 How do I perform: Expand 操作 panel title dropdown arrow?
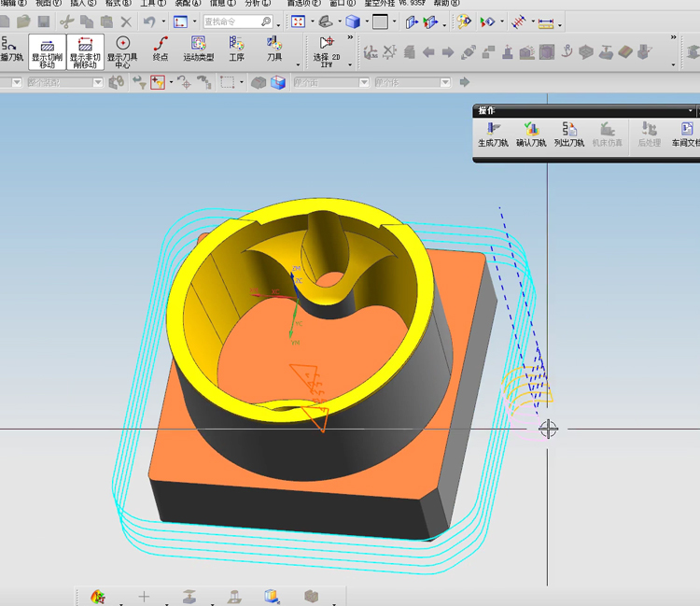(690, 110)
